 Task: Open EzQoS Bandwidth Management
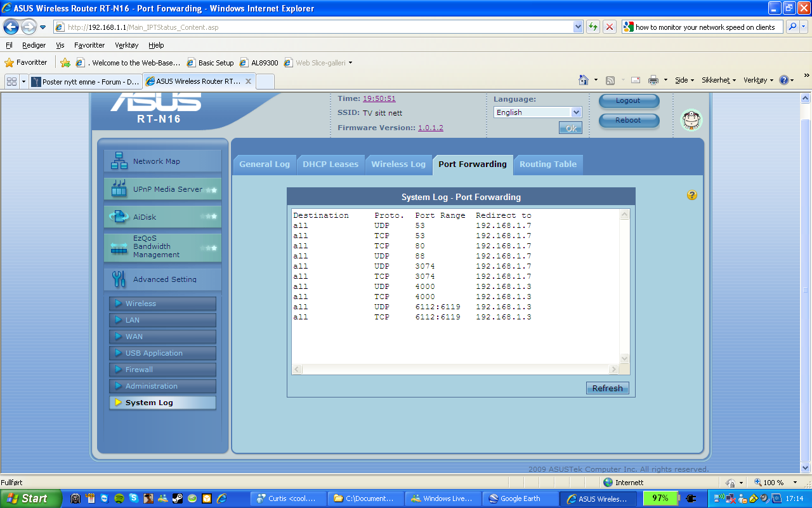point(162,247)
